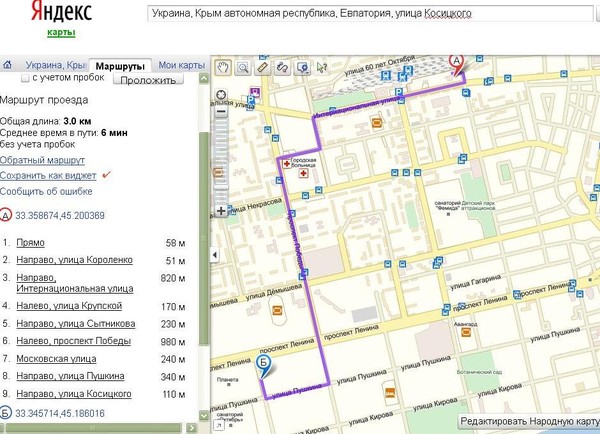
Task: Click orange hotel icon below улица Пушкина
Action: coord(390,393)
